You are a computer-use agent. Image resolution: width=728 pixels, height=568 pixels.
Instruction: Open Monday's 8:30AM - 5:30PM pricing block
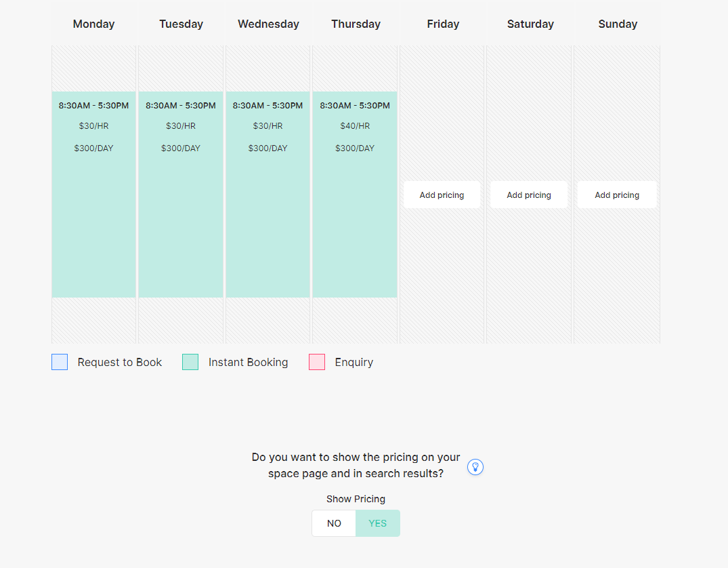[x=93, y=195]
